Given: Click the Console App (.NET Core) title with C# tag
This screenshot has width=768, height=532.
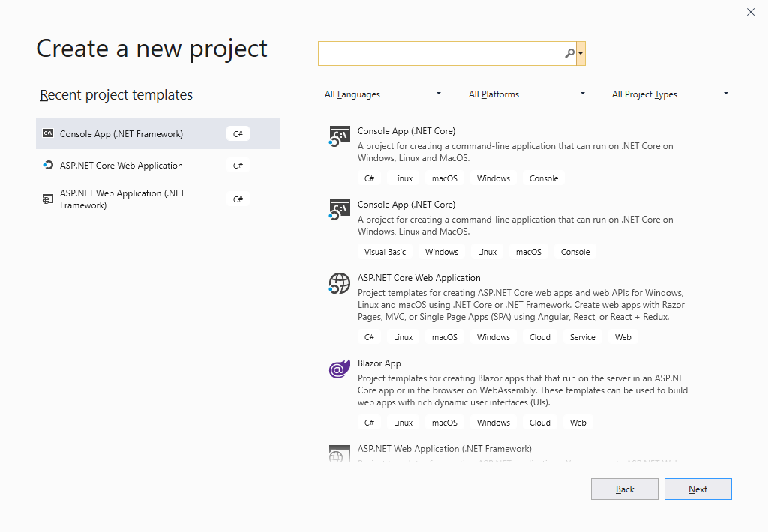Looking at the screenshot, I should [406, 130].
